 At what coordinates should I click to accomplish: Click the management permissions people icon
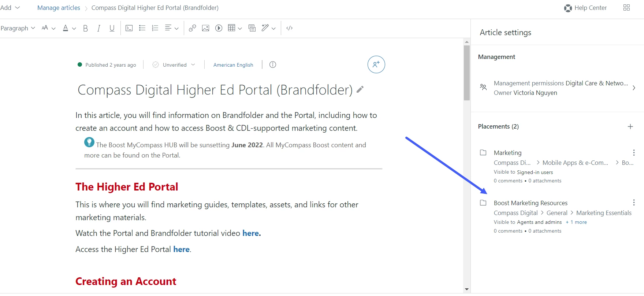(483, 87)
